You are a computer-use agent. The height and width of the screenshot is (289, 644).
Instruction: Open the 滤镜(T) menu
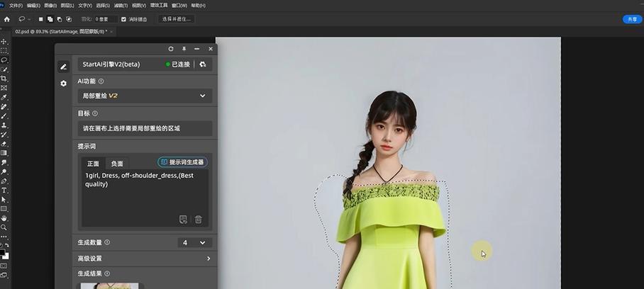[x=121, y=6]
